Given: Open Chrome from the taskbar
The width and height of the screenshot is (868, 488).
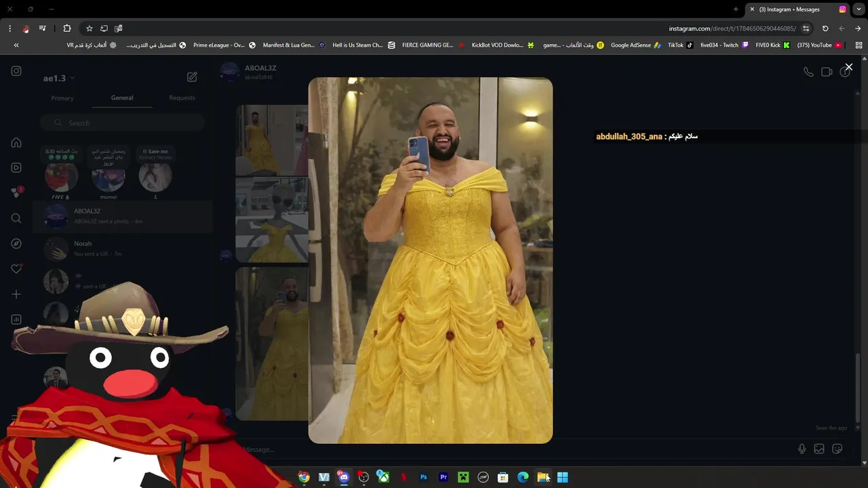Looking at the screenshot, I should click(x=304, y=477).
